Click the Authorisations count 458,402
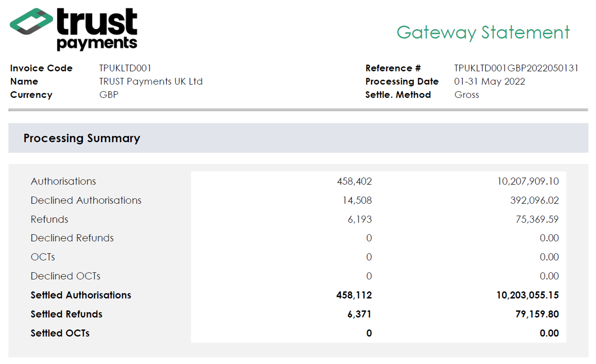 (354, 181)
